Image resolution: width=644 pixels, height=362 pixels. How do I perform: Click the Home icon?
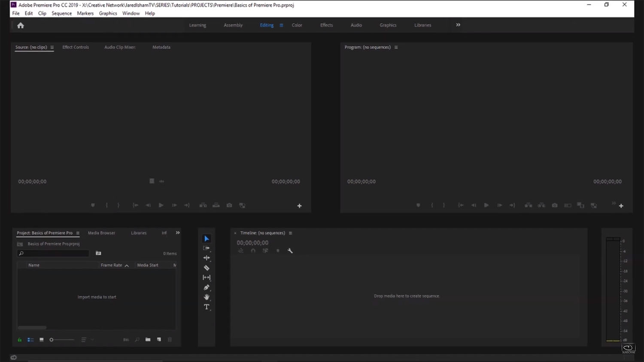[x=21, y=25]
